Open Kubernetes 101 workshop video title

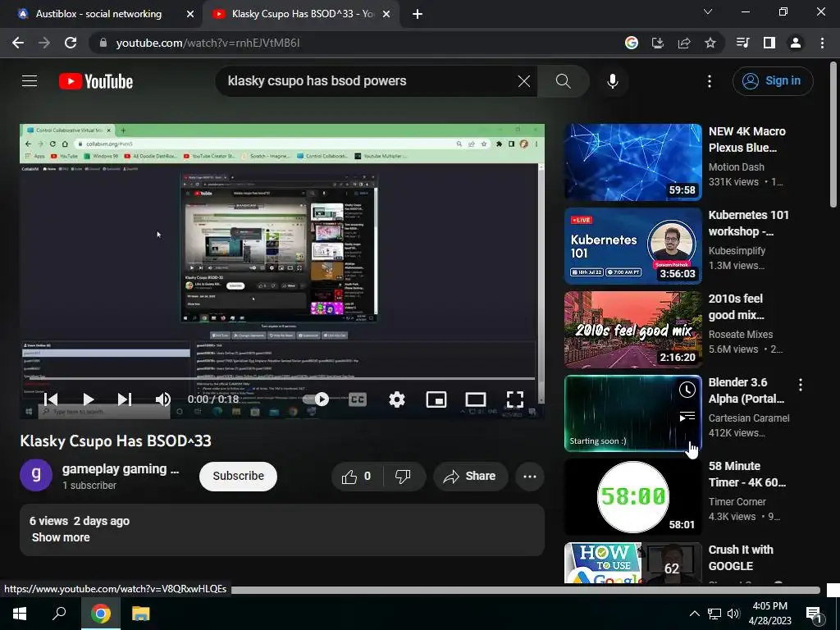748,223
